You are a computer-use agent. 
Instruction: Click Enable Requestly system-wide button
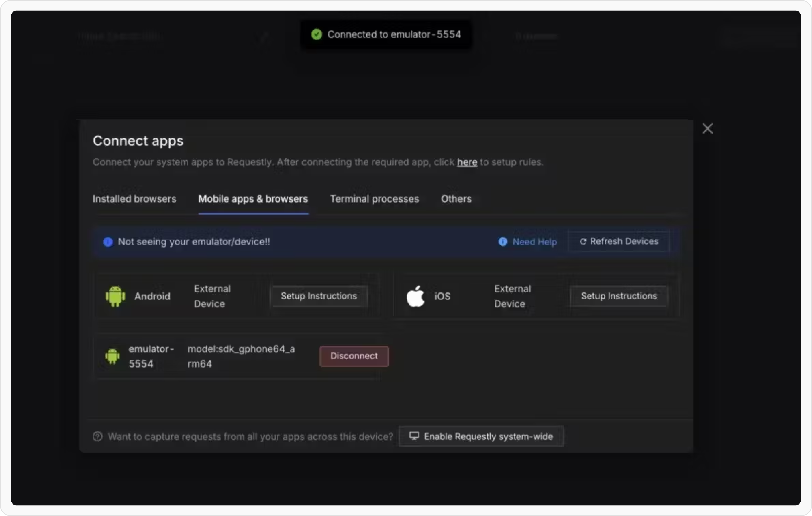(481, 437)
